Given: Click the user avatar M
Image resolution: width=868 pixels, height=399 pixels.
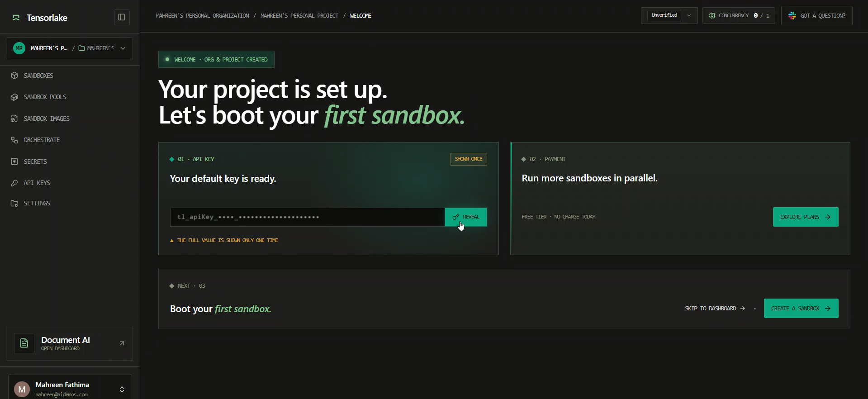Looking at the screenshot, I should click(22, 389).
